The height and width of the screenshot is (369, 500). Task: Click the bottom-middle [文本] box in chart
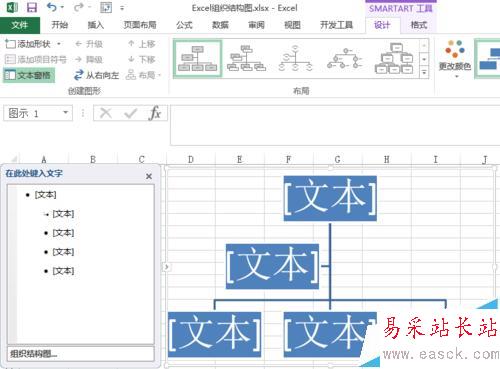(x=330, y=334)
